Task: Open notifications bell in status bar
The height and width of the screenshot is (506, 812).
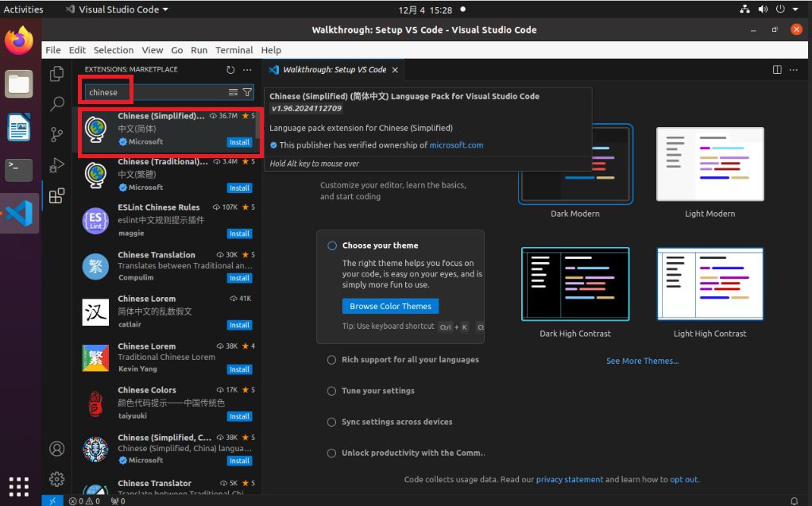Action: pos(794,500)
